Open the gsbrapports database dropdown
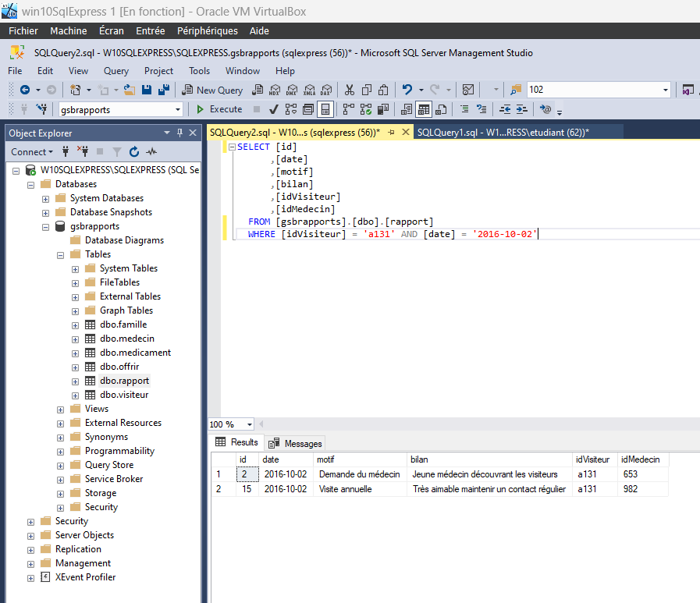This screenshot has height=603, width=700. [x=179, y=110]
